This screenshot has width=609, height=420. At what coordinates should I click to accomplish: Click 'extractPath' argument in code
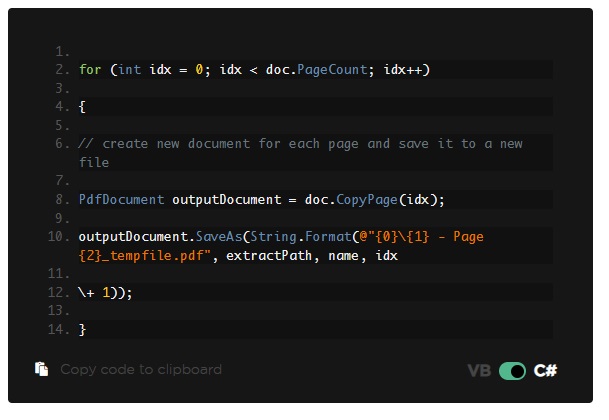[x=269, y=256]
